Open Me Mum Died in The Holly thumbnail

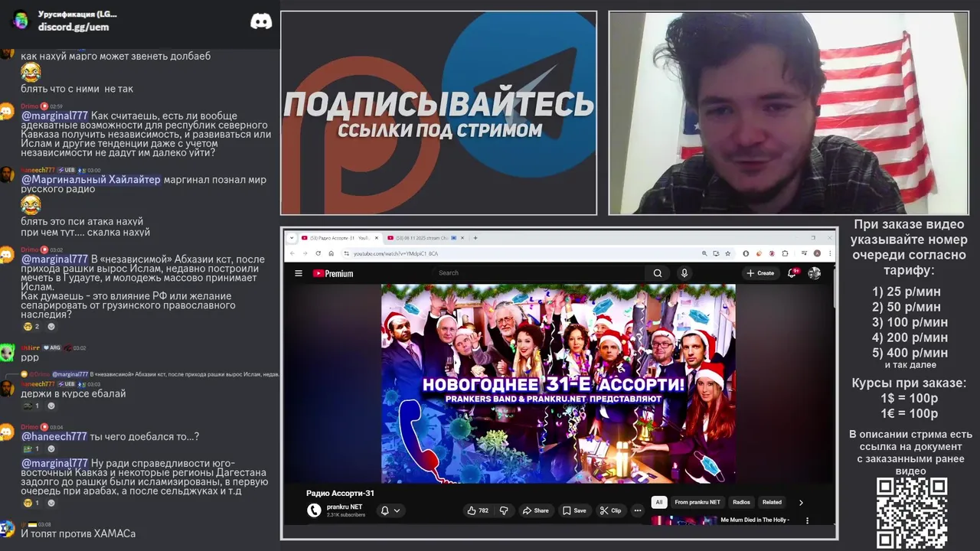[x=684, y=520]
